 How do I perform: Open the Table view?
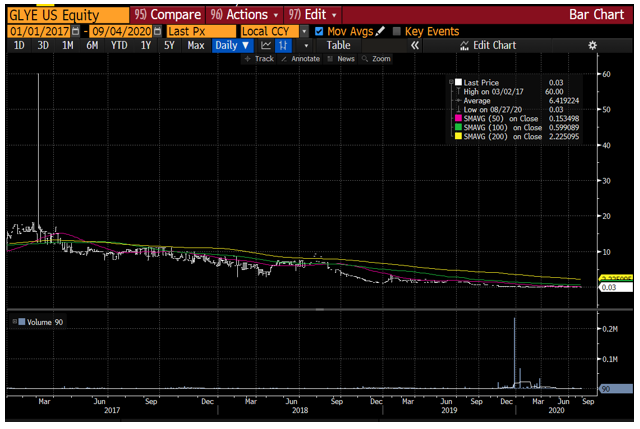338,45
